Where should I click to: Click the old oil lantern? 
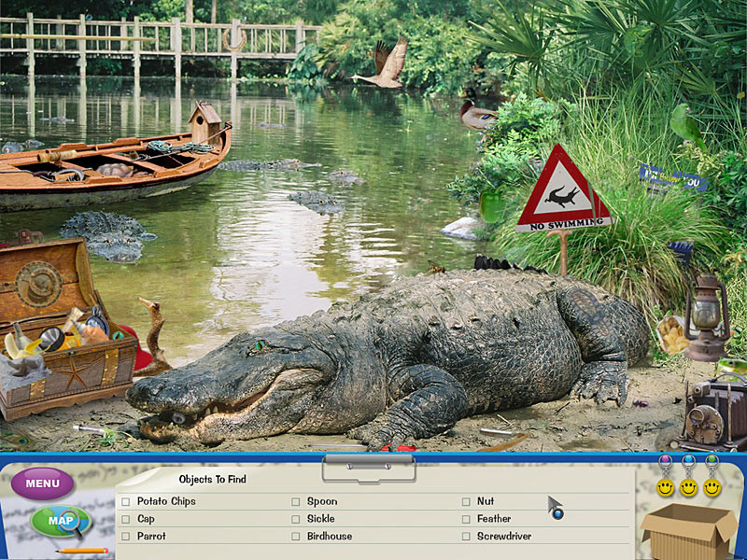pyautogui.click(x=705, y=317)
